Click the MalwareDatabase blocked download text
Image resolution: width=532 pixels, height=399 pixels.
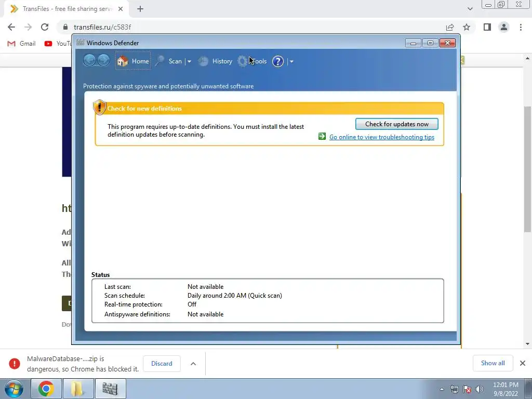83,364
